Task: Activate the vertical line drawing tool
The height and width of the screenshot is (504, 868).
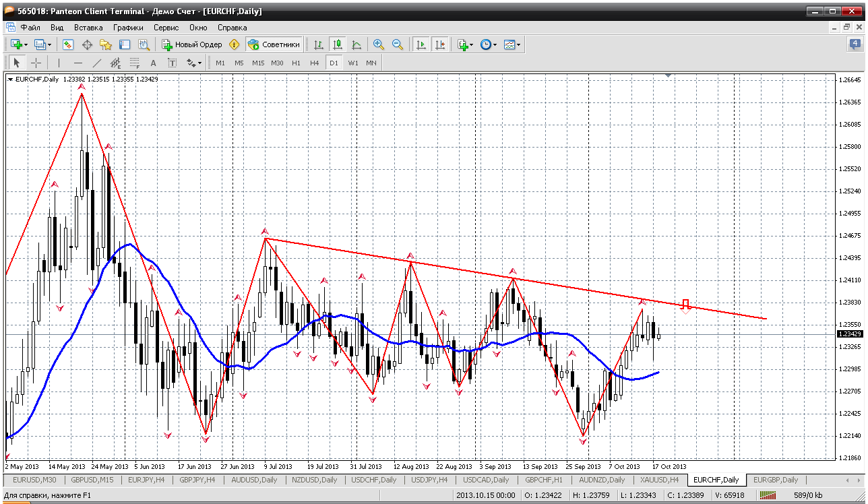Action: click(59, 63)
